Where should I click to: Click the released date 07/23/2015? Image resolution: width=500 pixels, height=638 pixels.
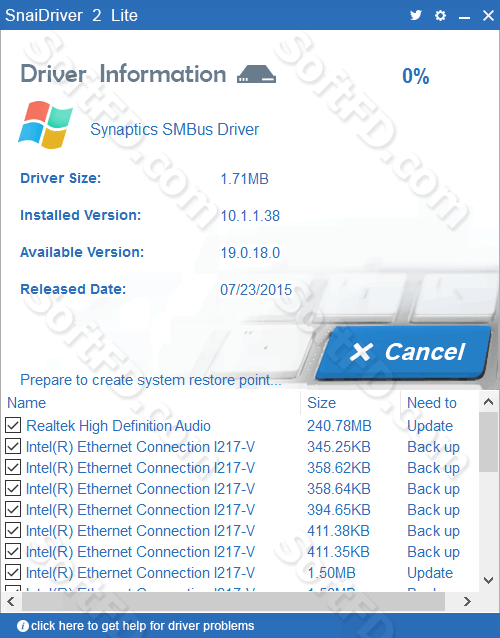pos(256,290)
